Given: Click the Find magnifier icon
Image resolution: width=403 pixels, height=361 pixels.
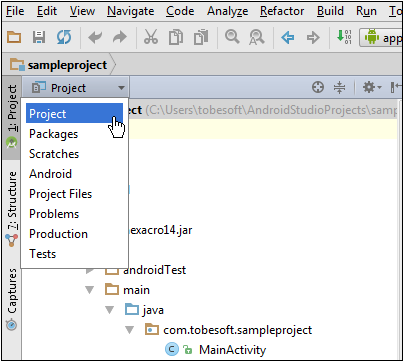Looking at the screenshot, I should [232, 37].
